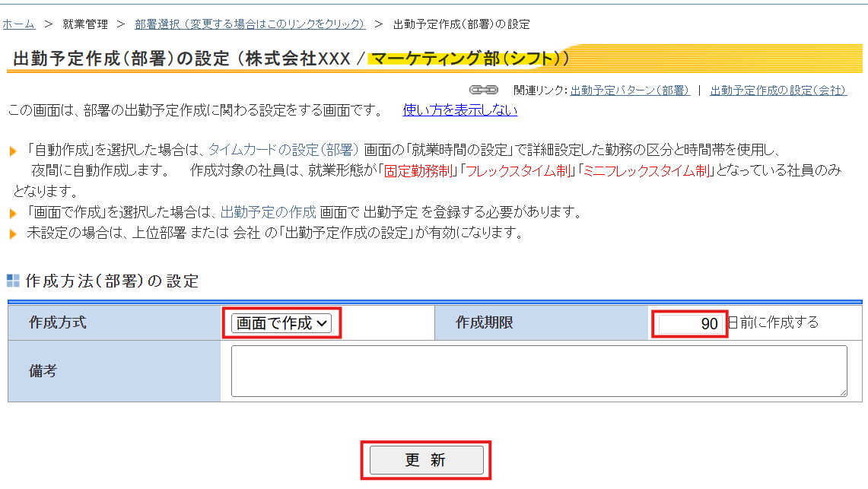This screenshot has width=868, height=489.
Task: Click the orange arrow bullet before 「自動作成」
Action: pos(13,151)
